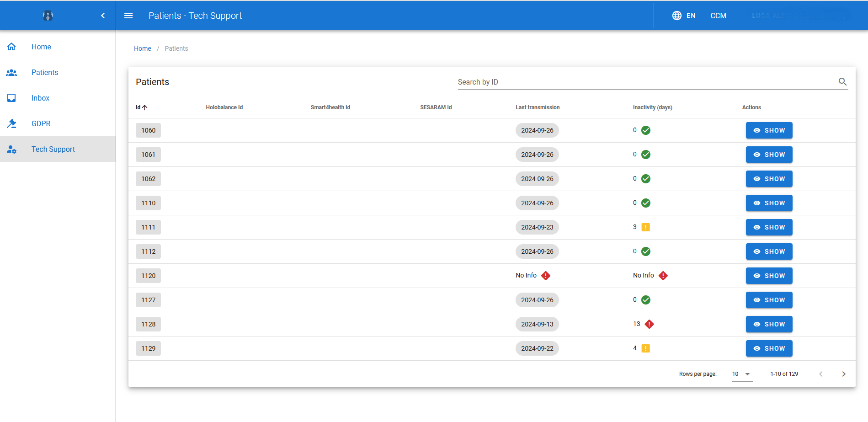
Task: Open the user account menu in header
Action: click(800, 16)
